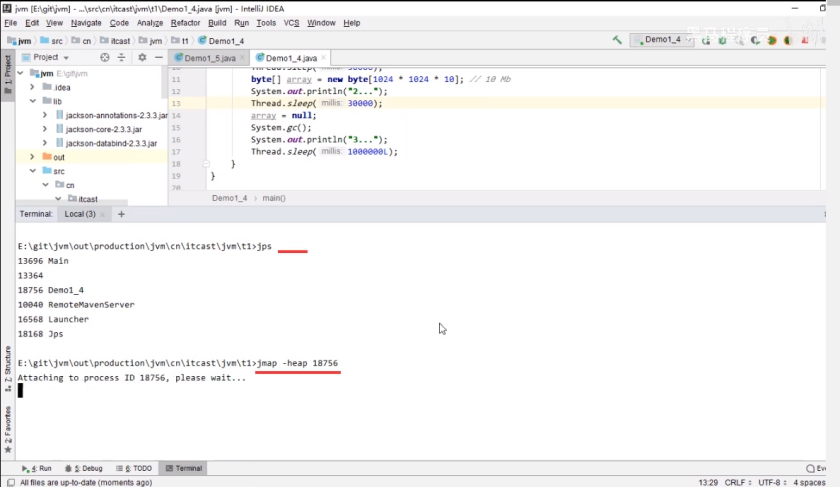Click the itcast breadcrumb in navigation bar
This screenshot has width=840, height=488.
tap(116, 41)
